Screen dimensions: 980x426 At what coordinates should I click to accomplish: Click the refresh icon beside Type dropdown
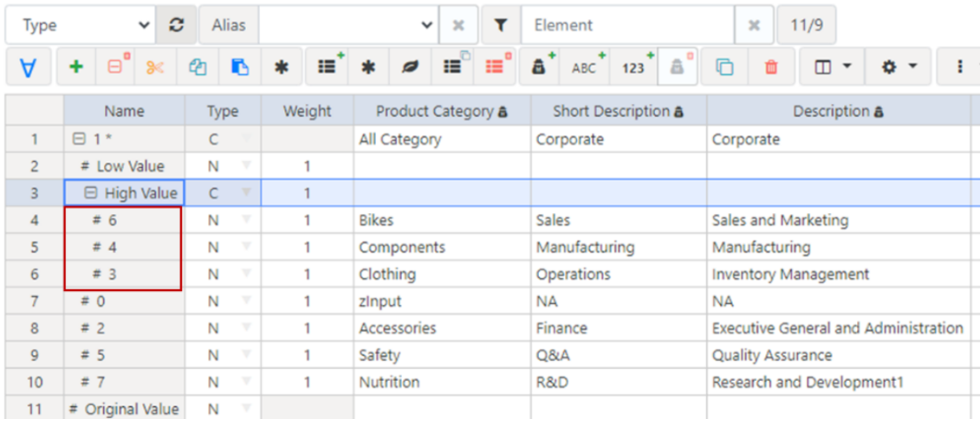click(x=176, y=25)
